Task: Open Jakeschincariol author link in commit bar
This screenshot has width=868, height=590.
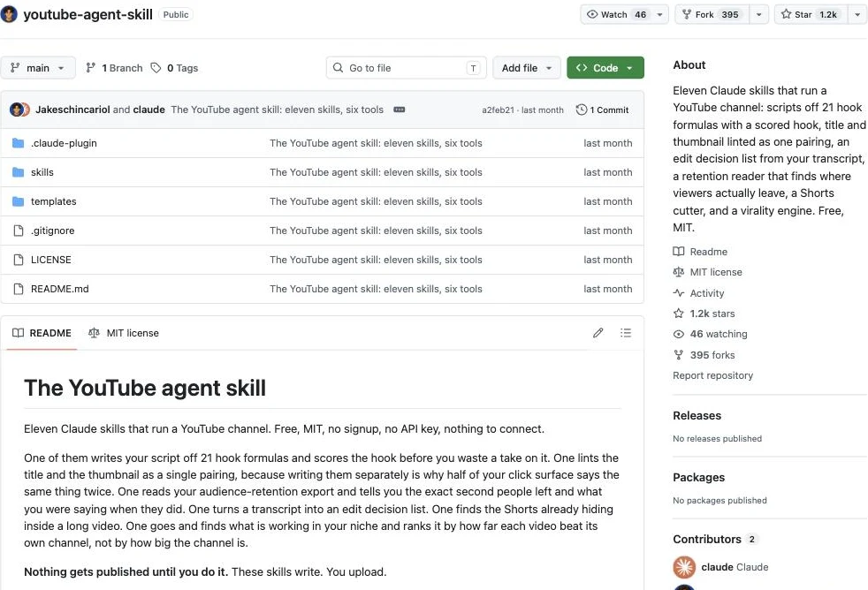Action: pos(72,110)
